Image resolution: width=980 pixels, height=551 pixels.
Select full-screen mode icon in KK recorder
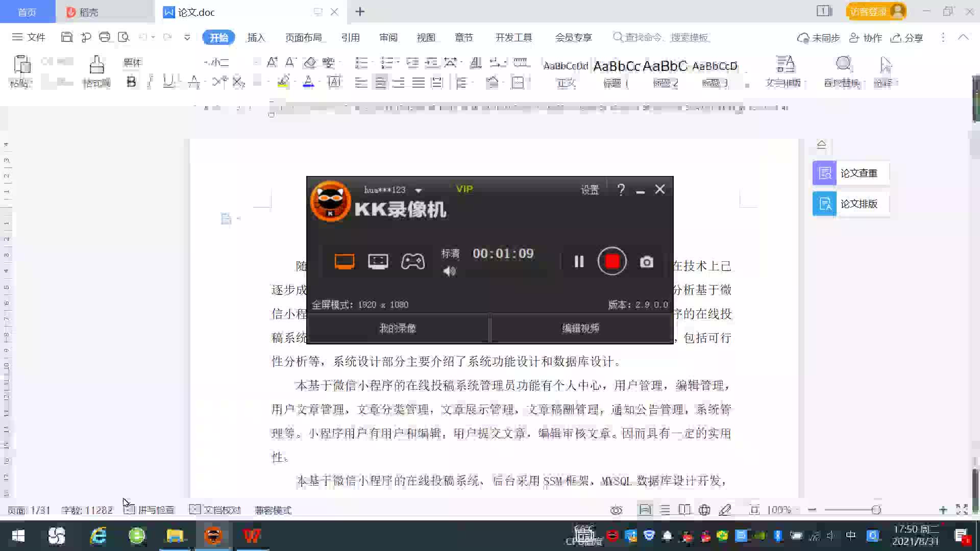345,261
